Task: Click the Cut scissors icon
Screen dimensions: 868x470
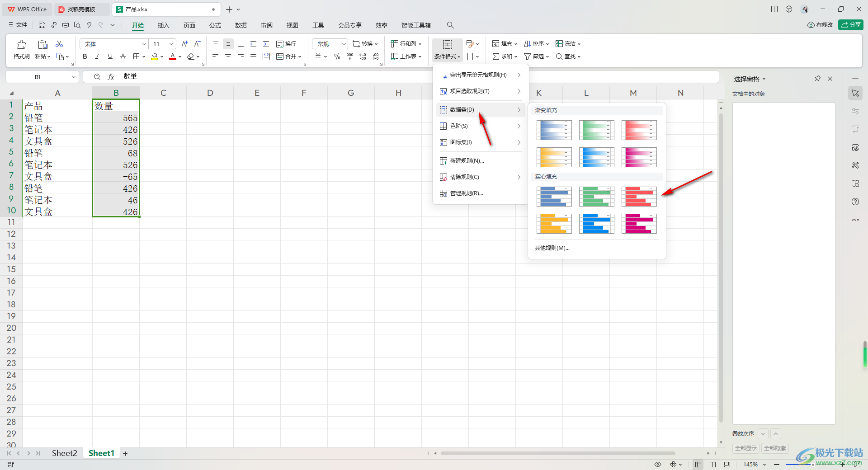Action: [x=59, y=44]
